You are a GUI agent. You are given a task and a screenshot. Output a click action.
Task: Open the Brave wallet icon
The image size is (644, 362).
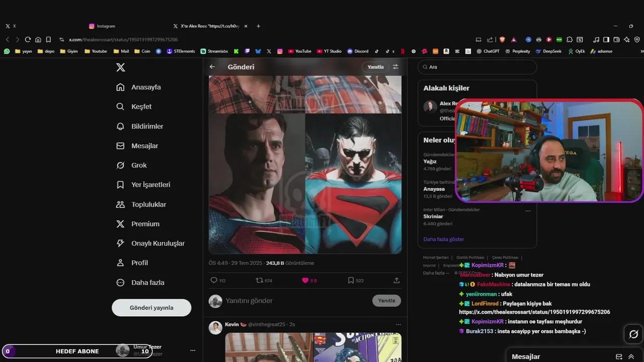pyautogui.click(x=616, y=39)
